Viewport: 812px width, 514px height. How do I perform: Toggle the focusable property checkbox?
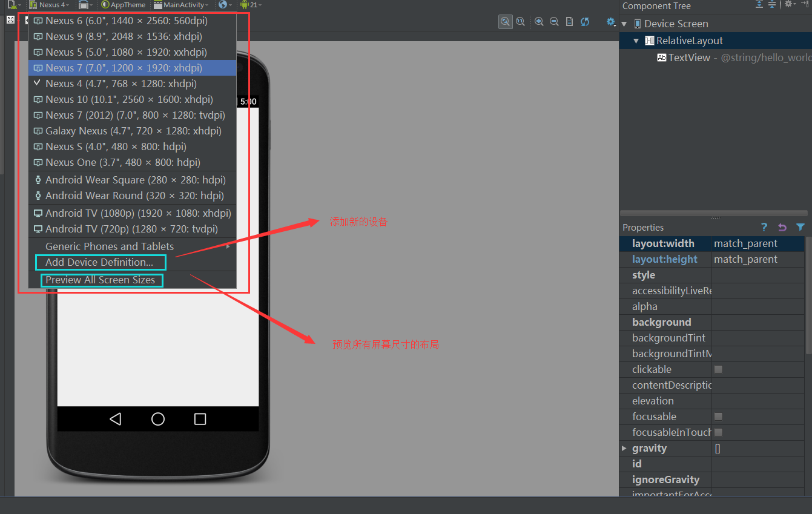[x=719, y=417]
